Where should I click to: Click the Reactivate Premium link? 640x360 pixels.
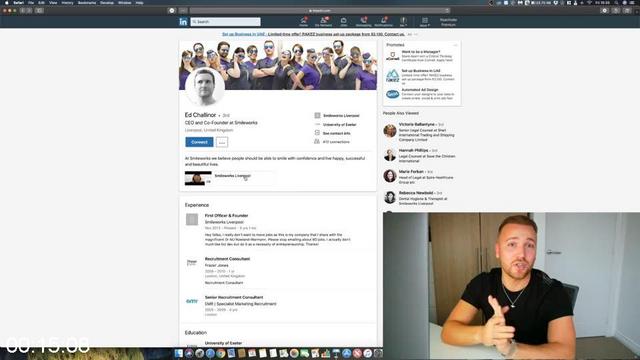448,22
